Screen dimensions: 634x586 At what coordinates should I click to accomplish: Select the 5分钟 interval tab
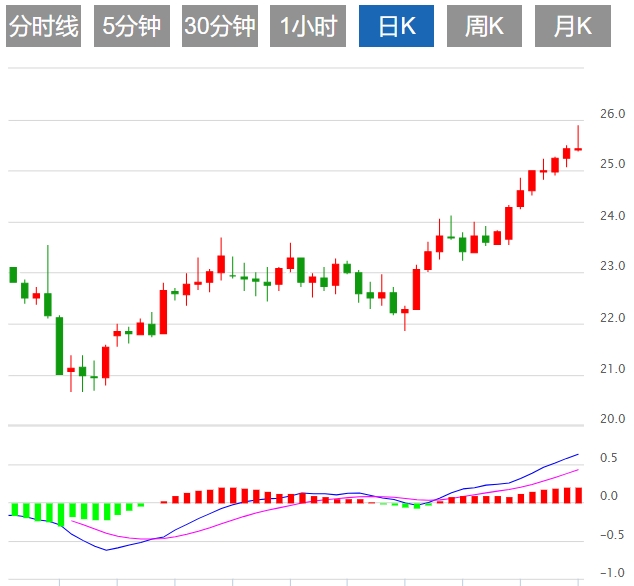pos(132,26)
